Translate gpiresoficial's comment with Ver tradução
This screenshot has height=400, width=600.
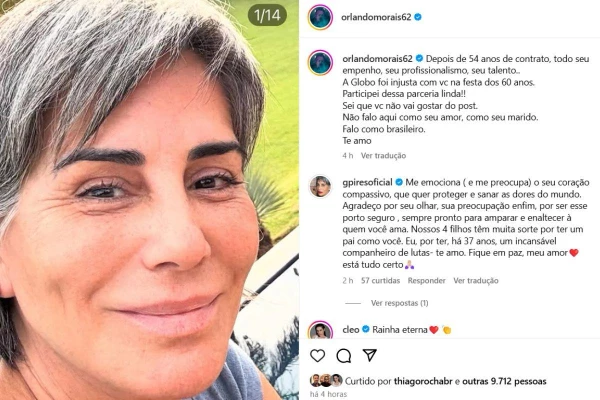tap(476, 281)
